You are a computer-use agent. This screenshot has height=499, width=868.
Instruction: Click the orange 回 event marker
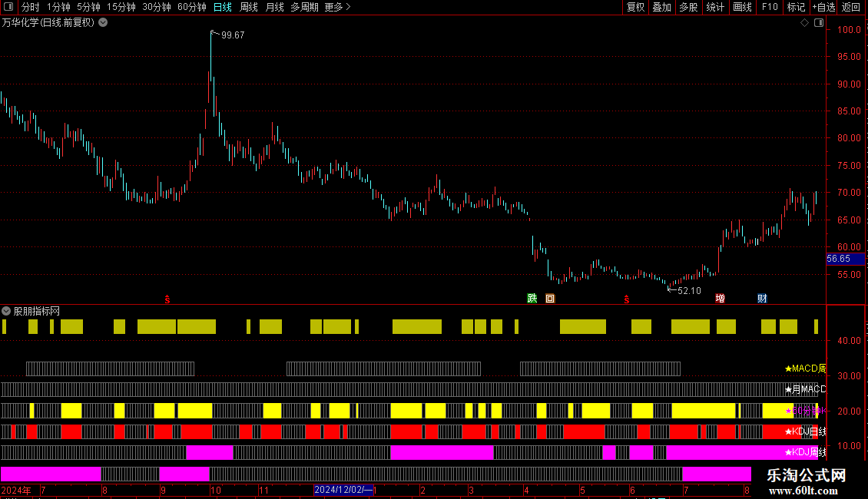pos(550,298)
